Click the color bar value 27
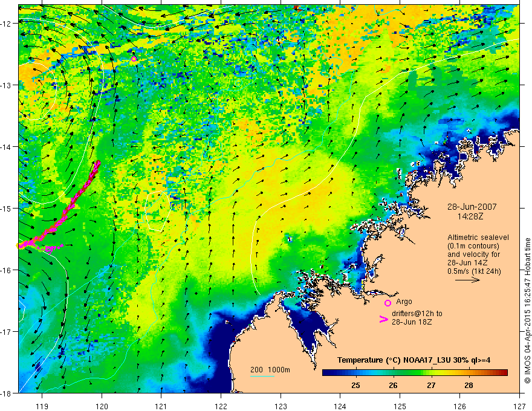 (431, 386)
